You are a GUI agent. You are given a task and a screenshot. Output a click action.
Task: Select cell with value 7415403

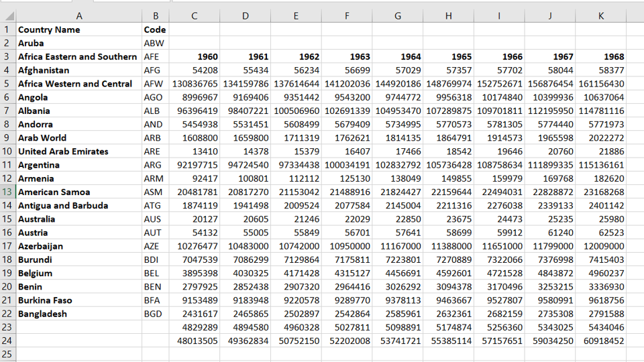[x=601, y=260]
